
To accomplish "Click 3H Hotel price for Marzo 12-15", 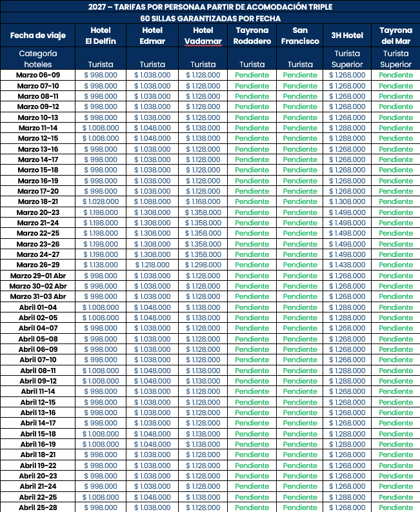I will 347,138.
